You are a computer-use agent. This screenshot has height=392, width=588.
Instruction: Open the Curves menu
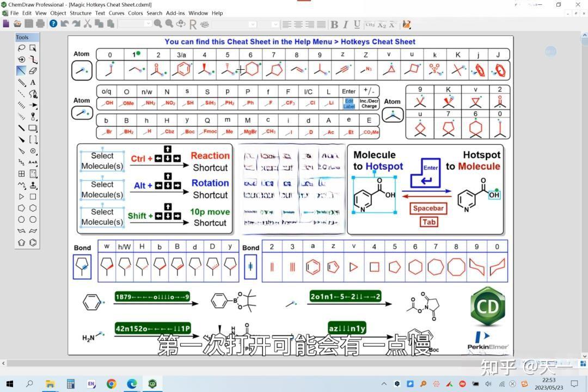[x=117, y=13]
